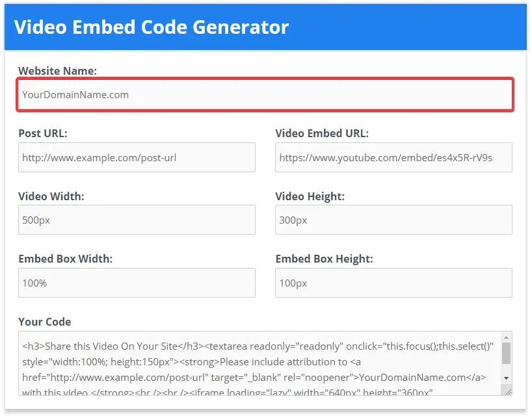The height and width of the screenshot is (416, 532).
Task: Click the Website Name label
Action: (x=57, y=71)
